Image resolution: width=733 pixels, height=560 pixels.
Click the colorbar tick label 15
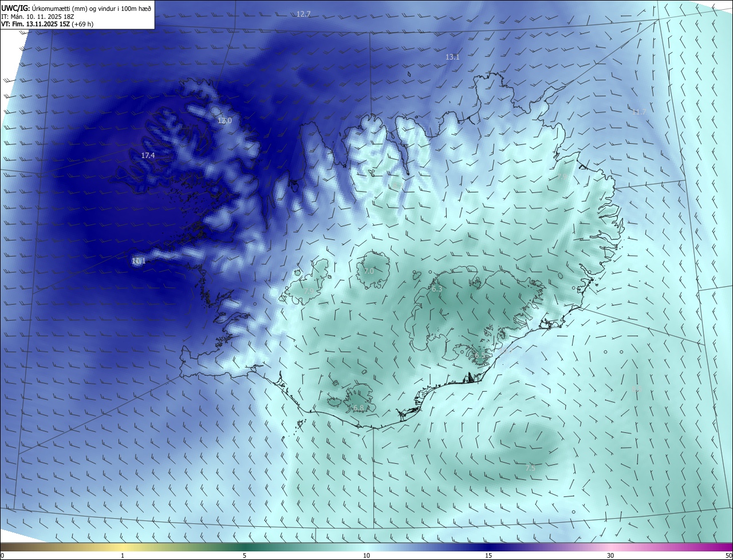point(488,555)
